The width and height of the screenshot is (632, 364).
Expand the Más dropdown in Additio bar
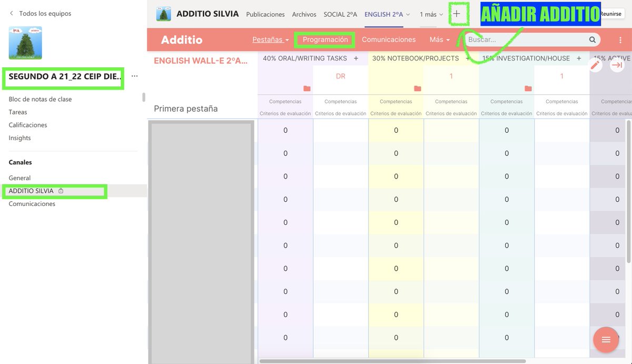[x=440, y=40]
